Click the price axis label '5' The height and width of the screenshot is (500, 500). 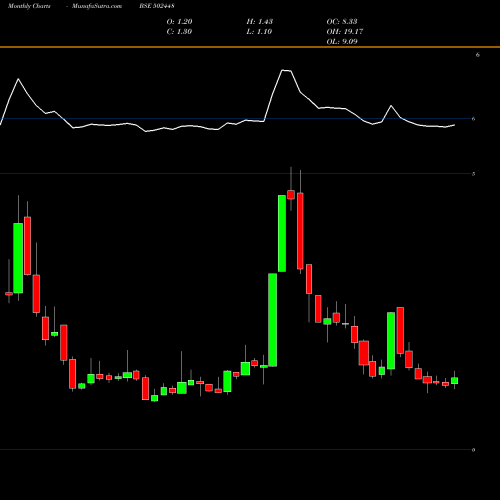(473, 174)
